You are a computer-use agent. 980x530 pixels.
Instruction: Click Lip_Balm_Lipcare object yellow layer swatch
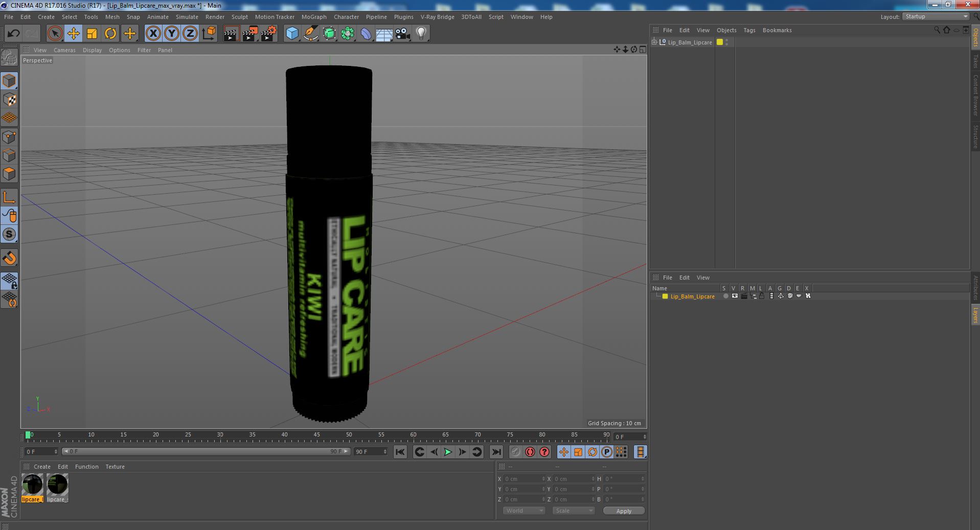tap(720, 42)
